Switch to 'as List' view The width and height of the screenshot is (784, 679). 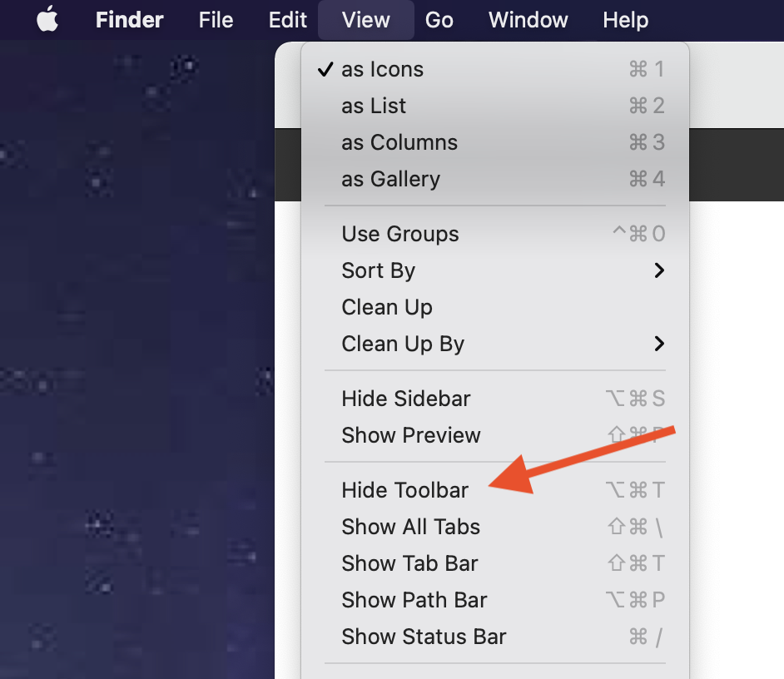pos(495,106)
